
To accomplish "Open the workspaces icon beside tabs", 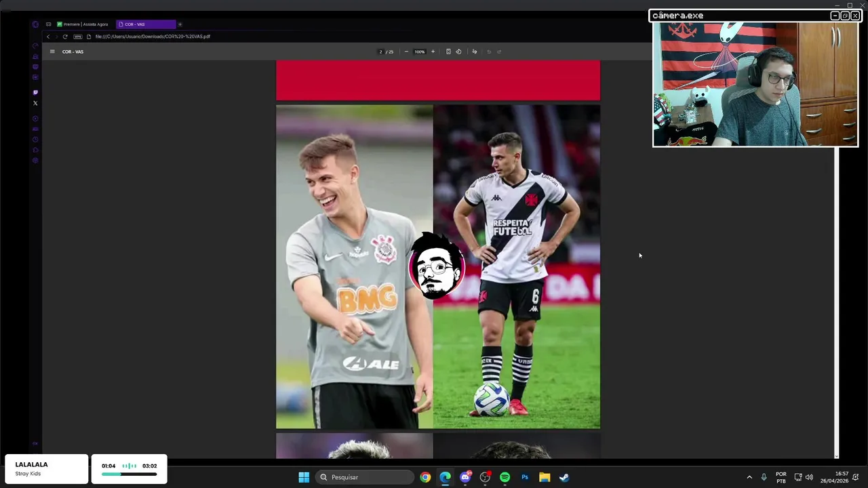I will (48, 24).
